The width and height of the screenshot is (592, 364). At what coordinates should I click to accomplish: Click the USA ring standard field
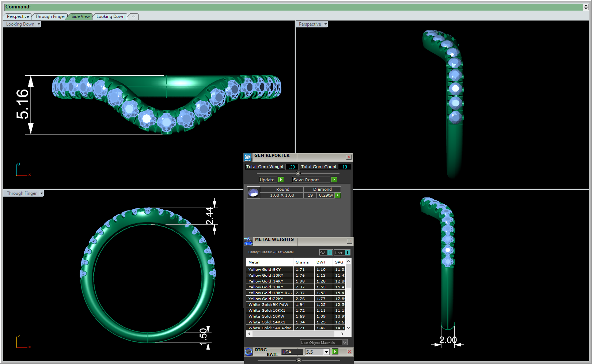[292, 352]
